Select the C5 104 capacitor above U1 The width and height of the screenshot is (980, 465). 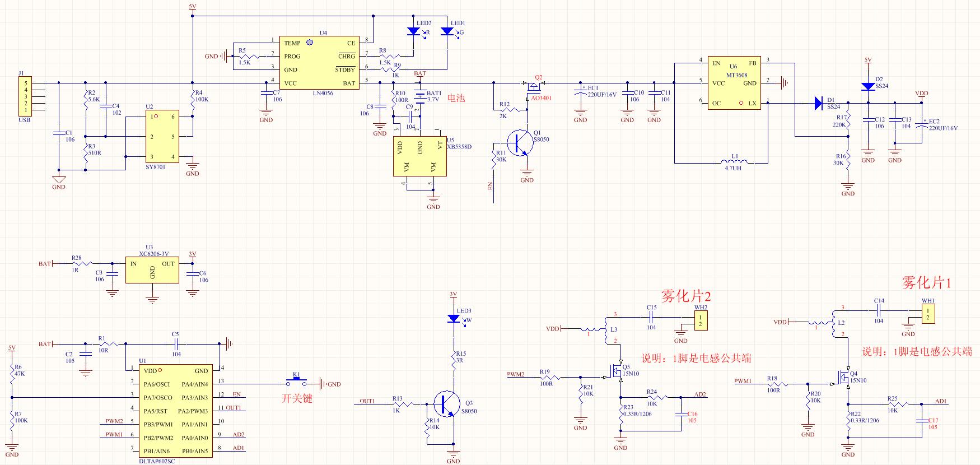[x=175, y=343]
